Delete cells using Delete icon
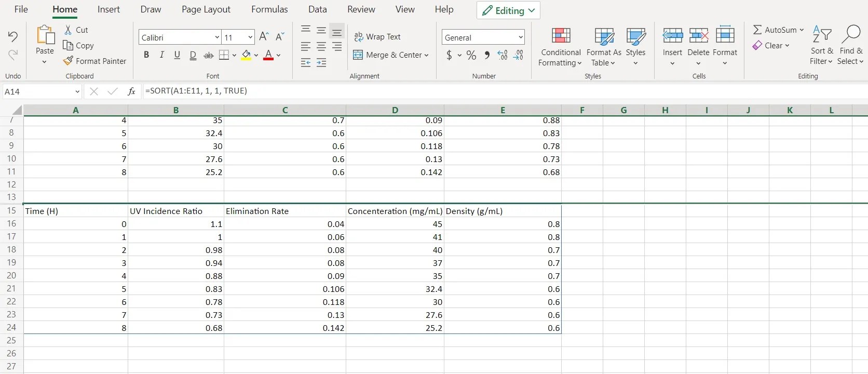 (699, 35)
